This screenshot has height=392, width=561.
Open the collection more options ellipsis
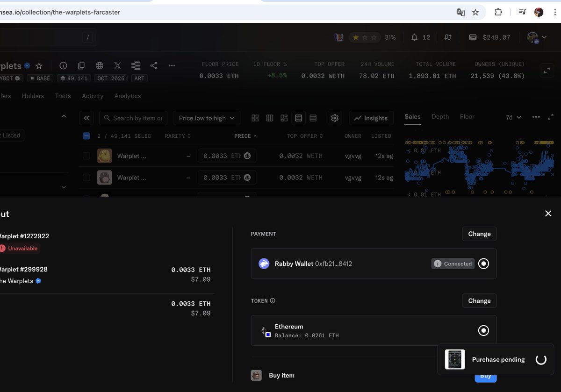[x=172, y=66]
